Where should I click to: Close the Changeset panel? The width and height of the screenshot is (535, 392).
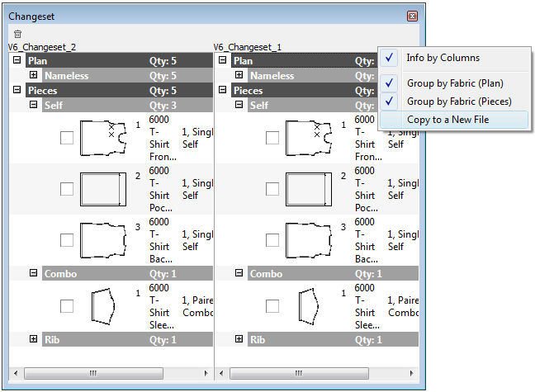pyautogui.click(x=412, y=16)
